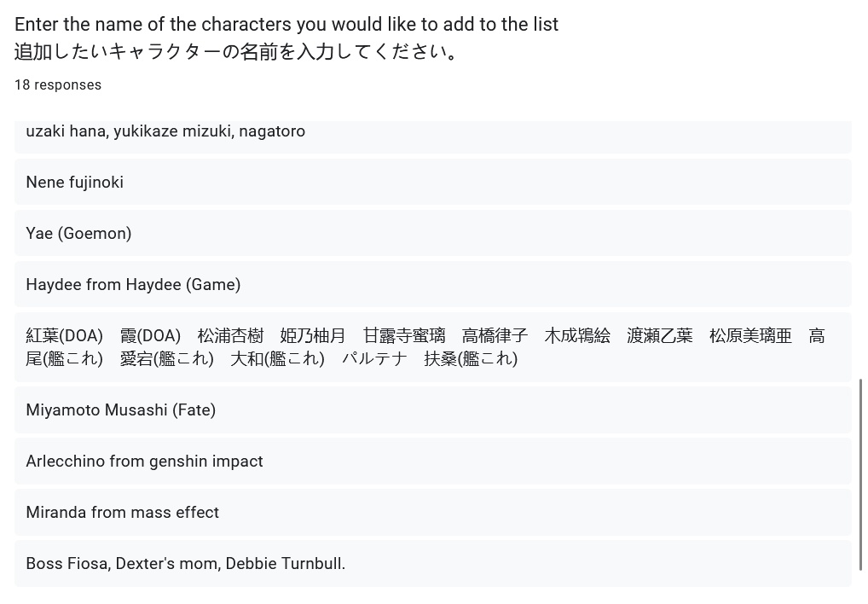This screenshot has width=868, height=604.
Task: Click the 'Miyamoto Musashi (Fate)' response
Action: (x=120, y=410)
